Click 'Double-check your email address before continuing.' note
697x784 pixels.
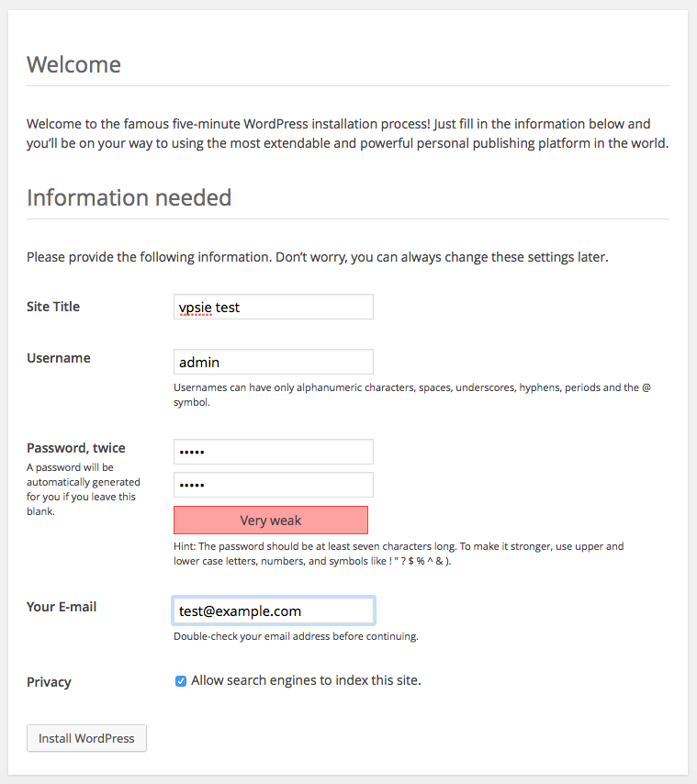click(x=296, y=636)
